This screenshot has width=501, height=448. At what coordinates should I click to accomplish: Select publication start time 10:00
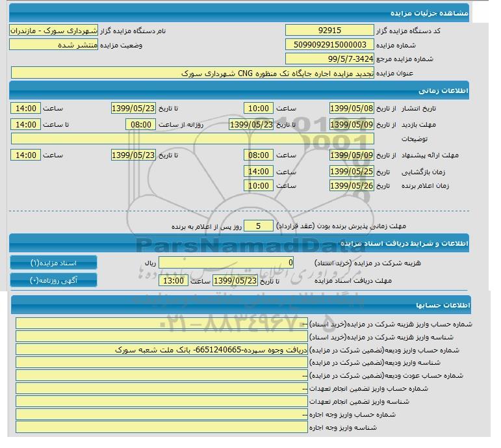pyautogui.click(x=259, y=108)
